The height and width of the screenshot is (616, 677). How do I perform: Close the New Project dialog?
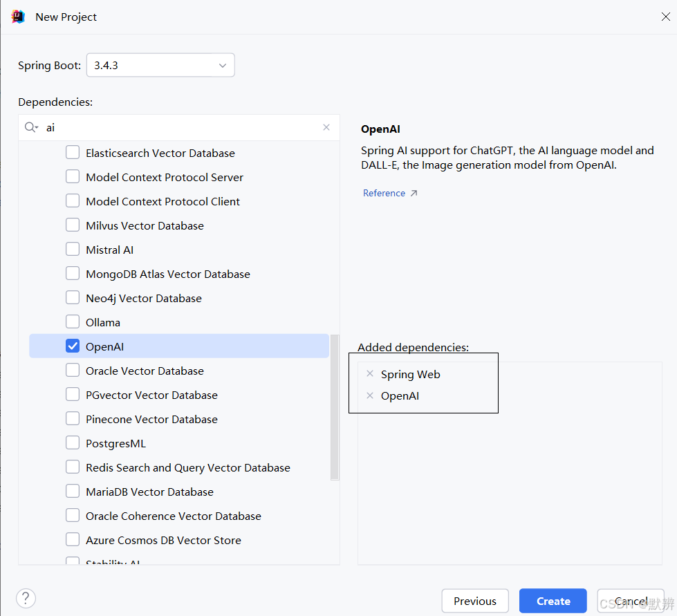(x=665, y=17)
